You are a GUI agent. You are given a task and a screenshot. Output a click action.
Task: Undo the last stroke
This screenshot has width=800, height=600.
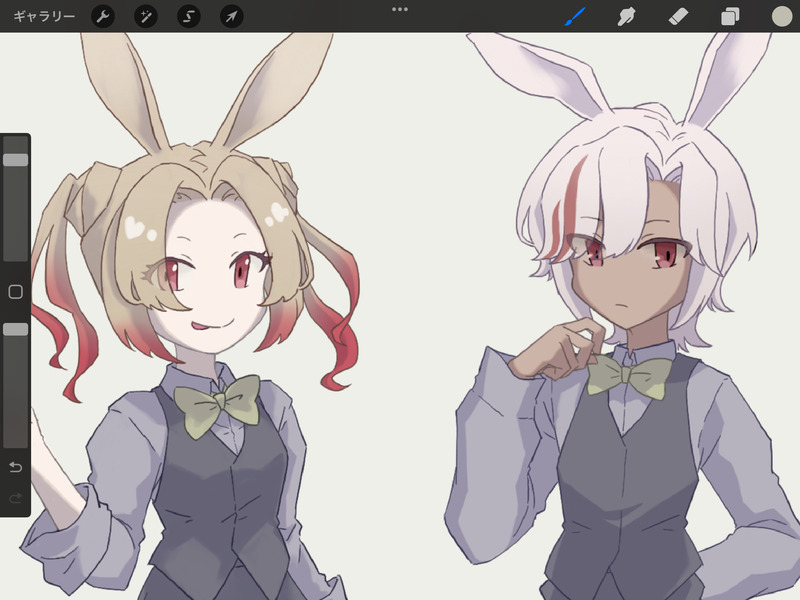click(16, 467)
